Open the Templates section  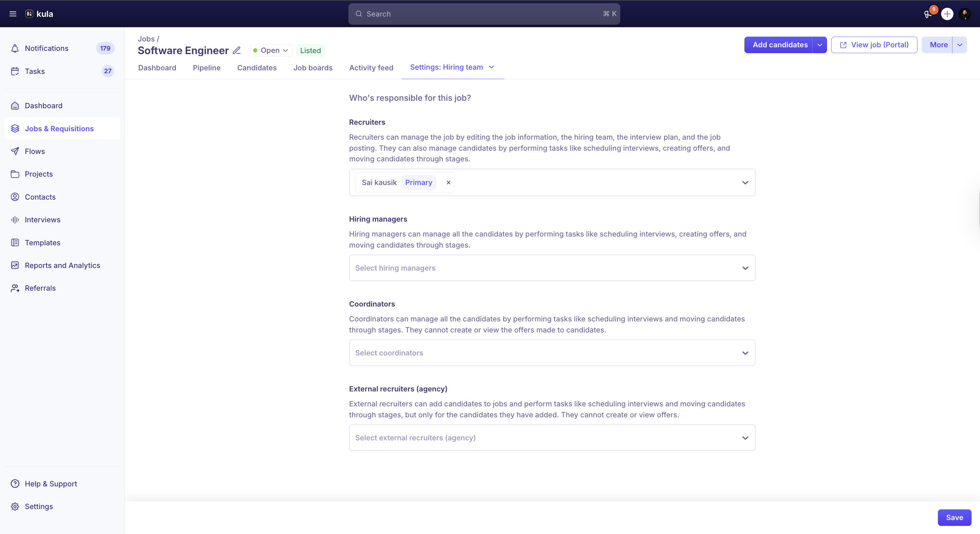click(42, 242)
